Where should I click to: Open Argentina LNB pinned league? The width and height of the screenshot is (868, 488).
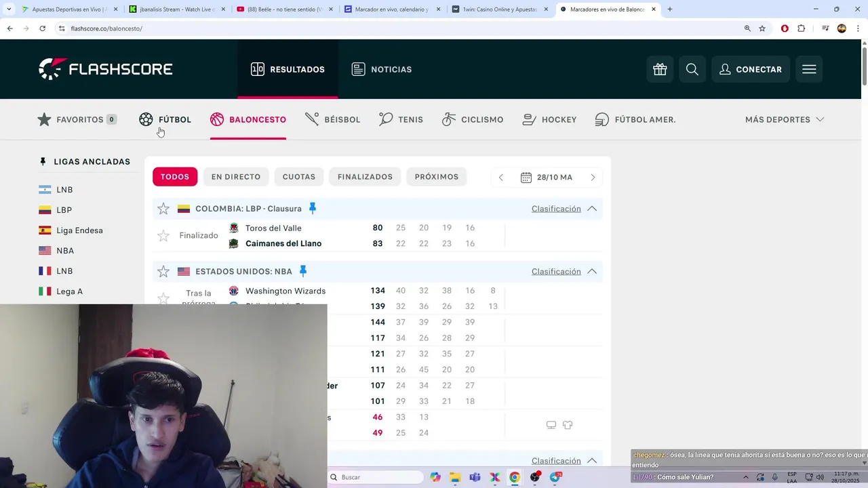point(64,190)
